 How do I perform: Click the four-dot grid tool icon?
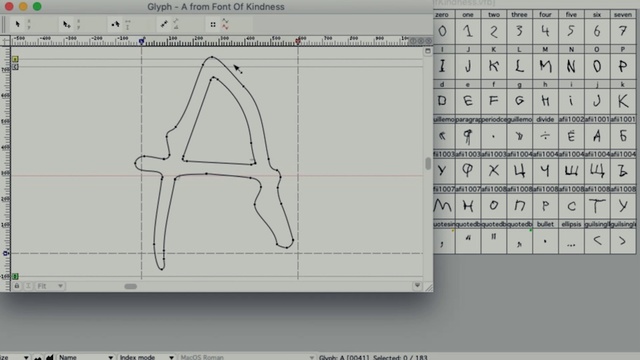(x=213, y=24)
